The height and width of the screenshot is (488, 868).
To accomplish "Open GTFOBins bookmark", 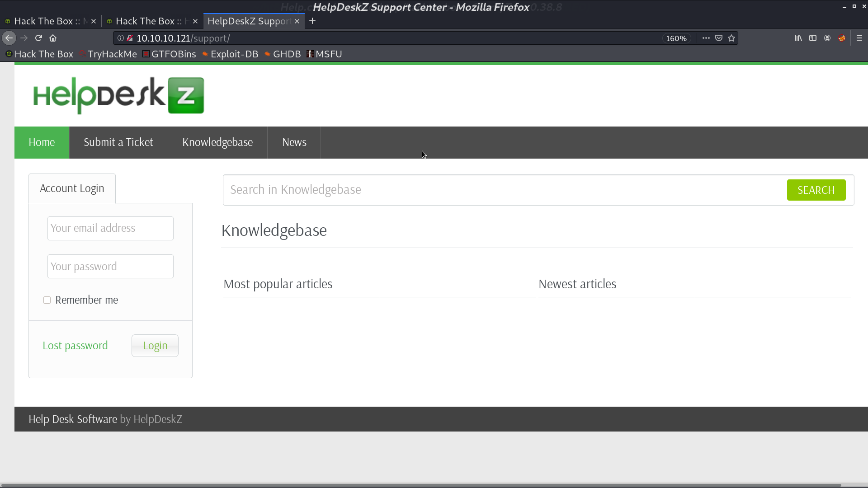I will (169, 54).
